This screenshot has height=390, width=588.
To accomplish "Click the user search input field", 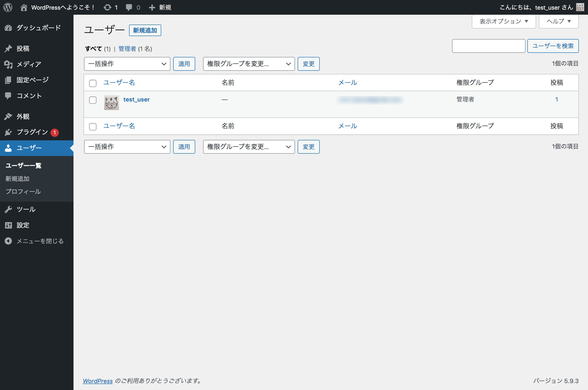I will 488,46.
